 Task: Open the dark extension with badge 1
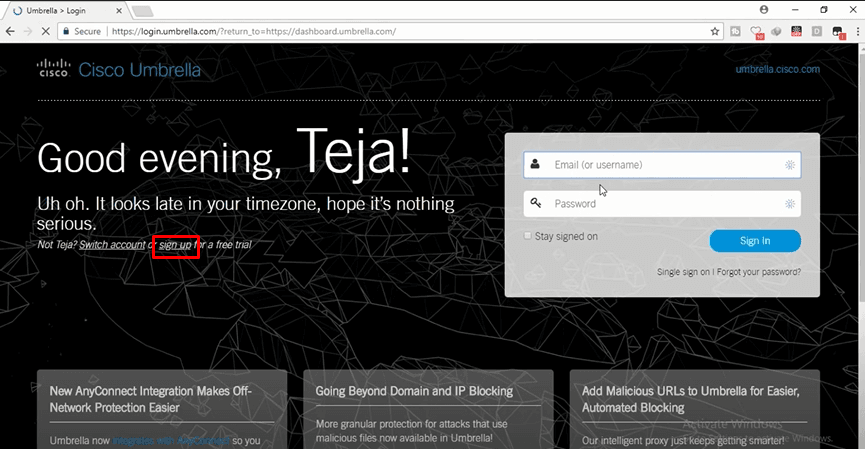838,32
